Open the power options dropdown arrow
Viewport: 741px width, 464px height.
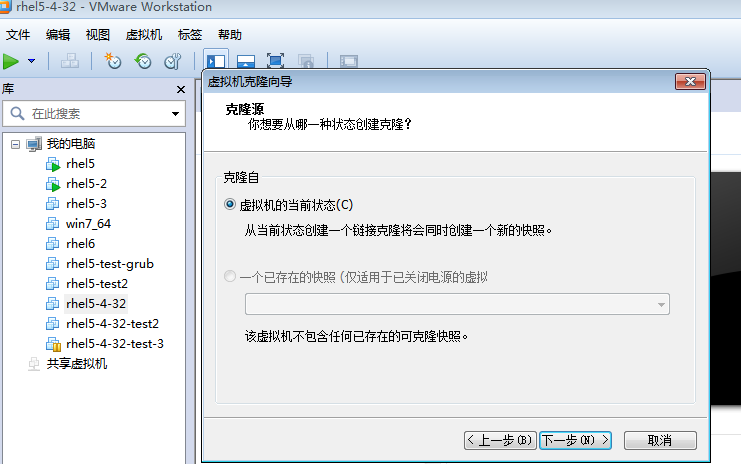(x=32, y=61)
